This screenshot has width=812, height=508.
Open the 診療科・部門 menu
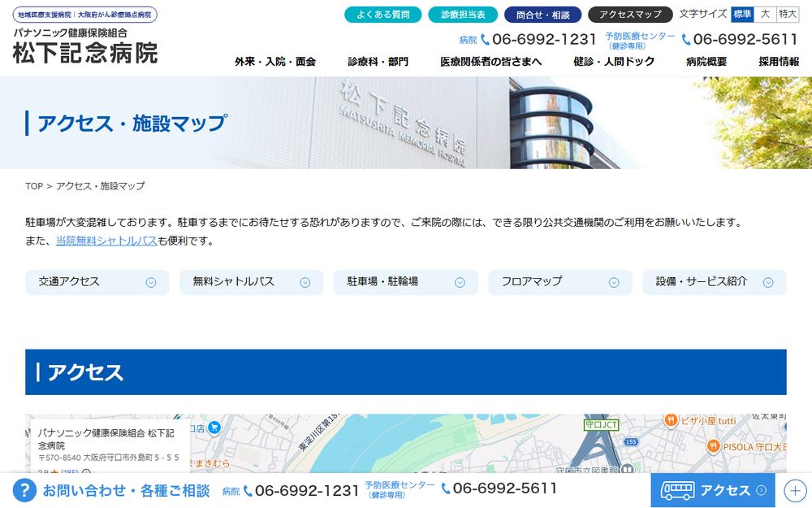pyautogui.click(x=378, y=62)
